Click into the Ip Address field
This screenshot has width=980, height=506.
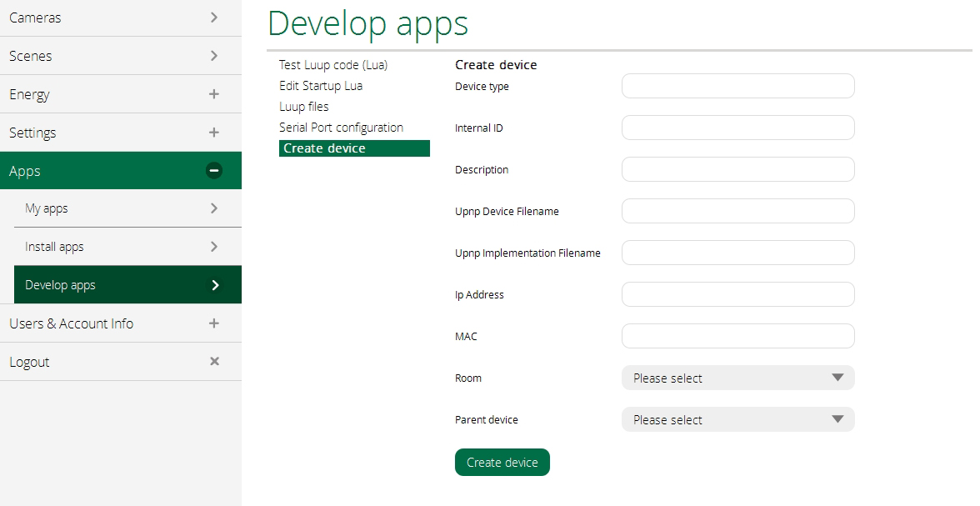coord(737,294)
